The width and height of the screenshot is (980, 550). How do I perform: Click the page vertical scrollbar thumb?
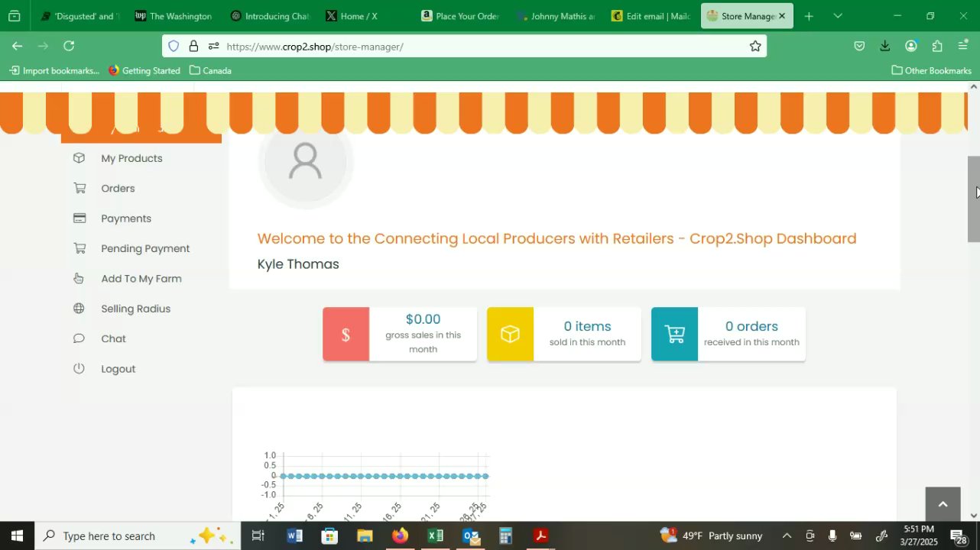974,199
